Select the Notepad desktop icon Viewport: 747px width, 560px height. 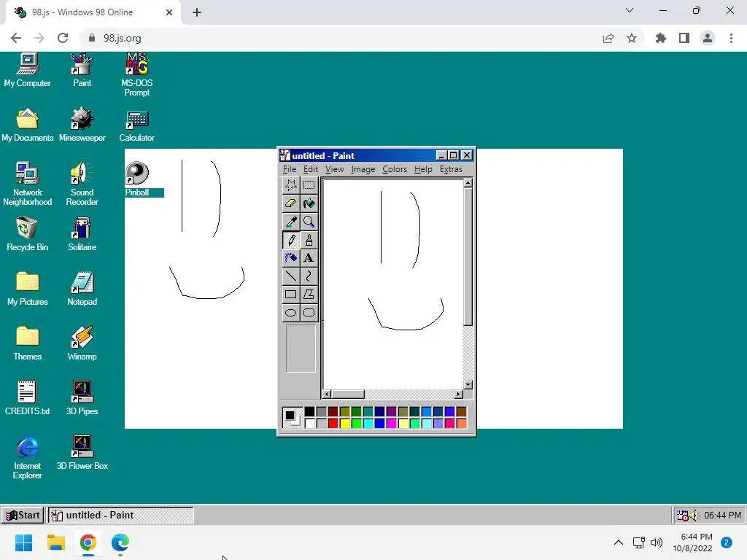tap(82, 289)
